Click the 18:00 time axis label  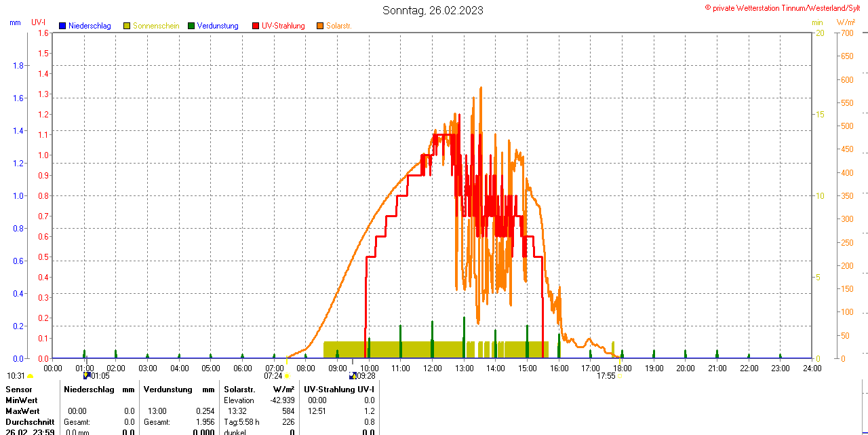[x=622, y=368]
